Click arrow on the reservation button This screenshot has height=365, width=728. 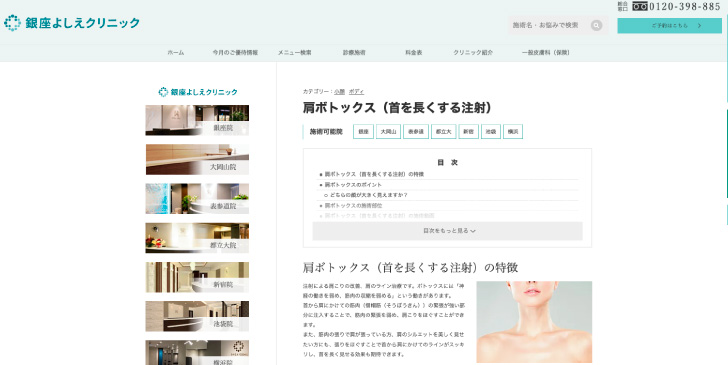pos(699,26)
